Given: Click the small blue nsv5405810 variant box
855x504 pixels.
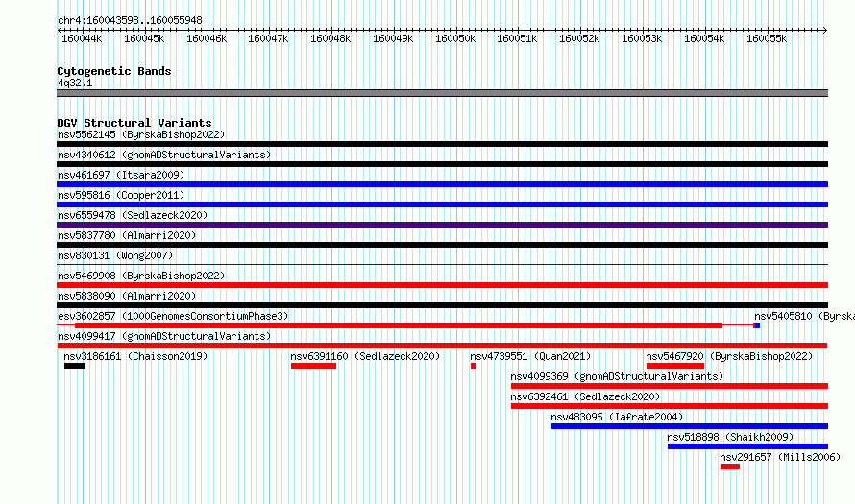Looking at the screenshot, I should pyautogui.click(x=757, y=325).
